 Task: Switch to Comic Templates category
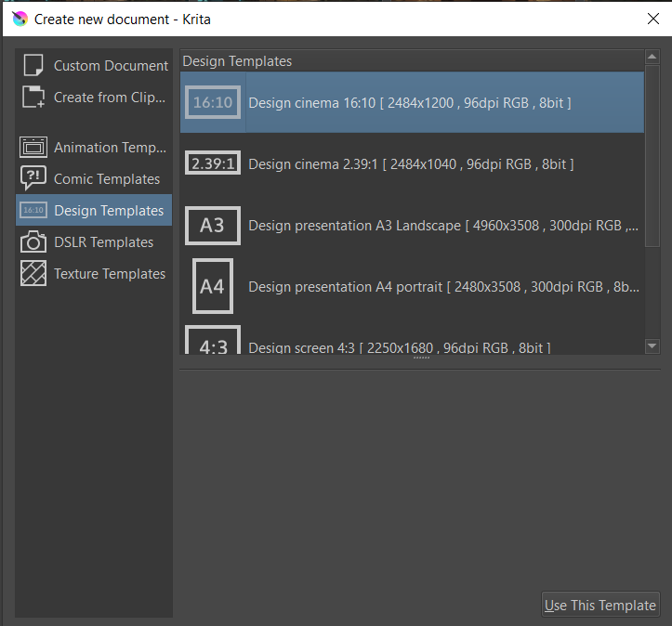coord(106,179)
